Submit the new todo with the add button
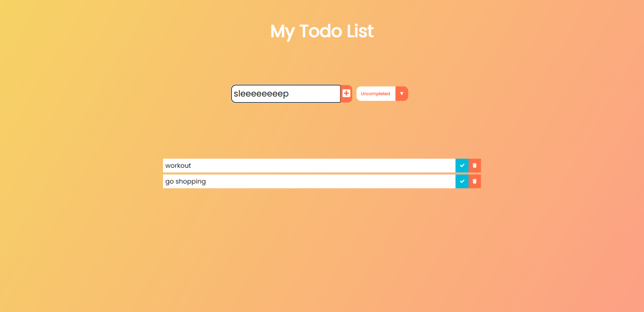Viewport: 644px width, 312px height. point(346,94)
